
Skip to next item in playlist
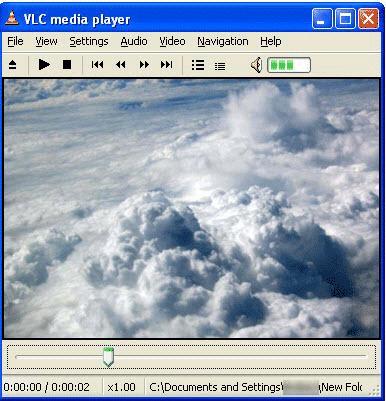point(167,65)
